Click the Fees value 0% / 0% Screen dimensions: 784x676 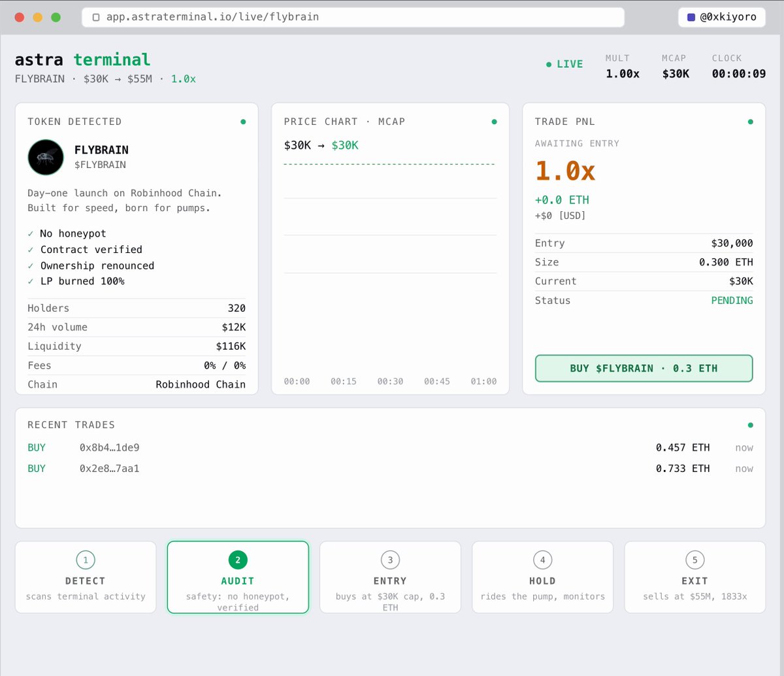click(x=225, y=365)
